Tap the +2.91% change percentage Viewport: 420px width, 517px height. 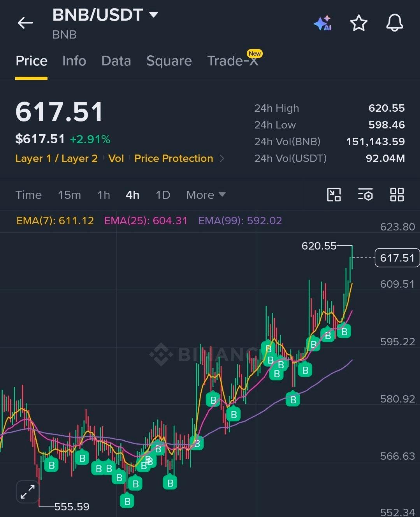90,139
